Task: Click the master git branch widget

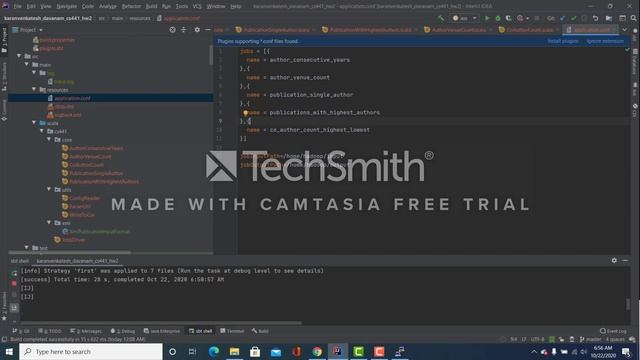Action: (591, 339)
